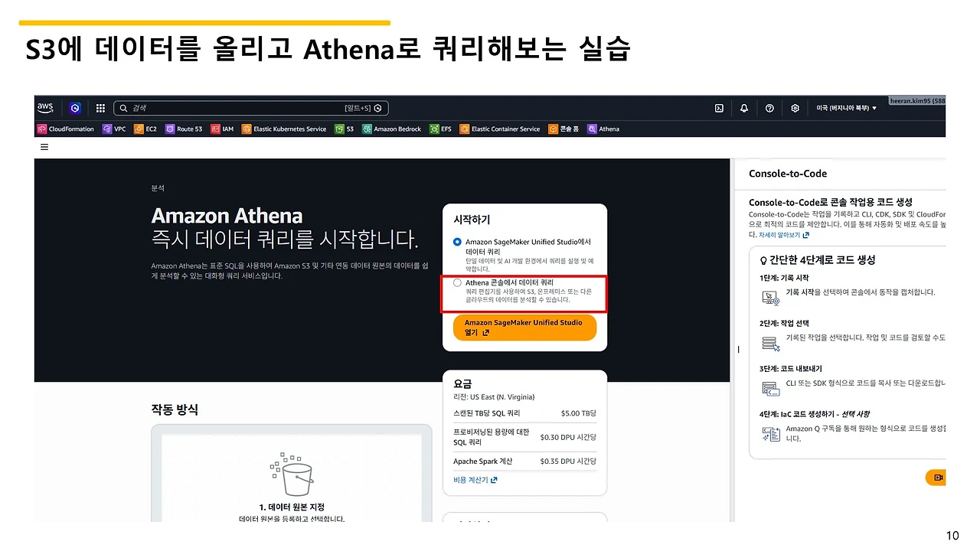The image size is (980, 551).
Task: Click the 4단계: IaC 코드 생성하기 step heading
Action: coord(815,414)
